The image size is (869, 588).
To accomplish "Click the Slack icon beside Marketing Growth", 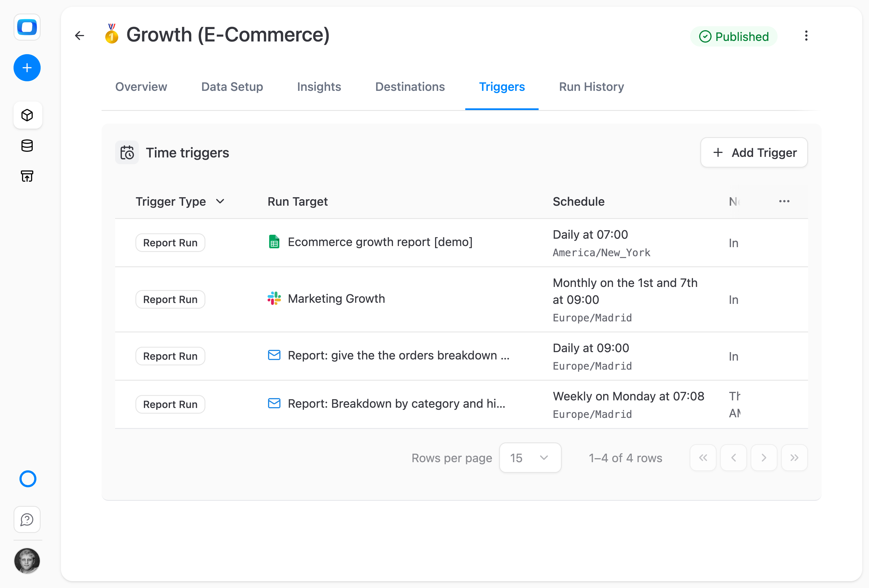I will [x=274, y=299].
